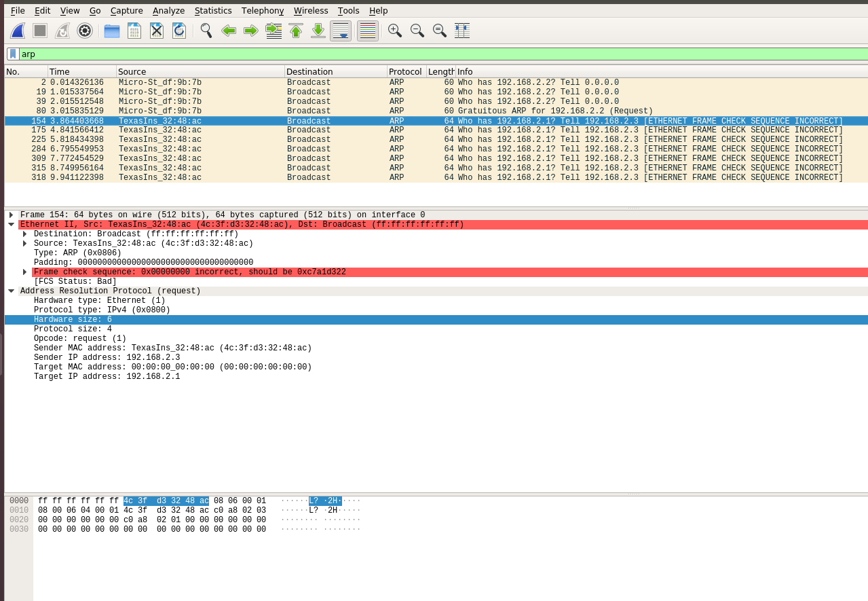Sort packets by the Time column
The width and height of the screenshot is (868, 601).
tap(82, 71)
